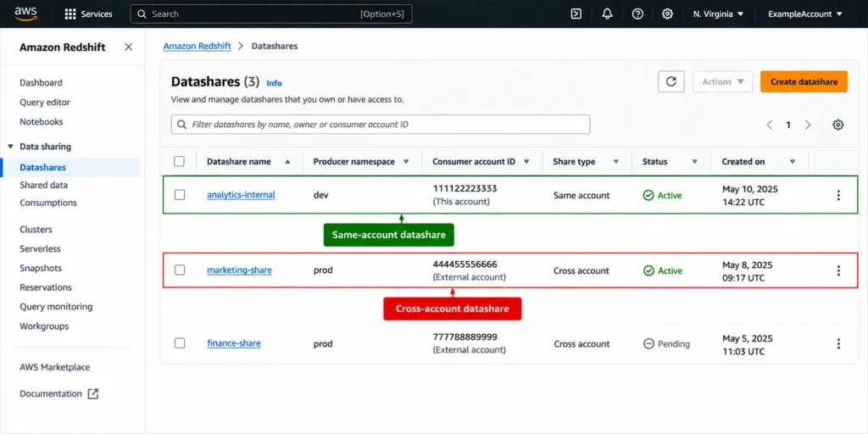Viewport: 868px width, 434px height.
Task: Close the Amazon Redshift side navigation
Action: click(129, 47)
